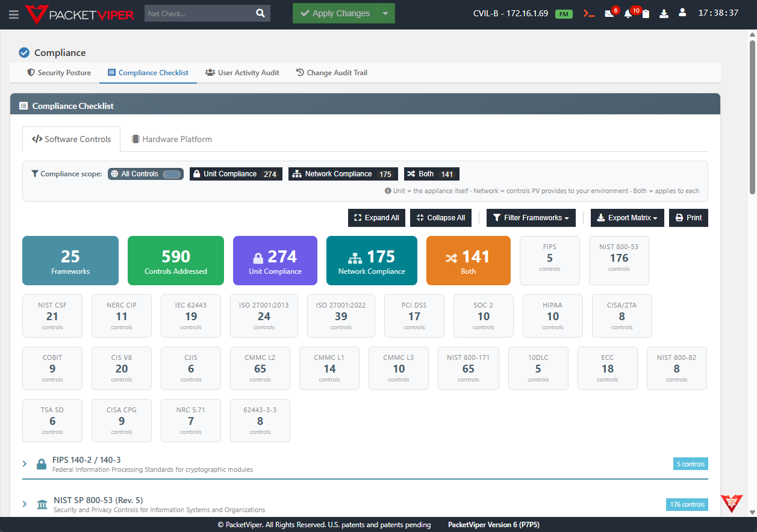The width and height of the screenshot is (757, 532).
Task: Click the NIST SP 800-53 building icon
Action: pyautogui.click(x=42, y=504)
